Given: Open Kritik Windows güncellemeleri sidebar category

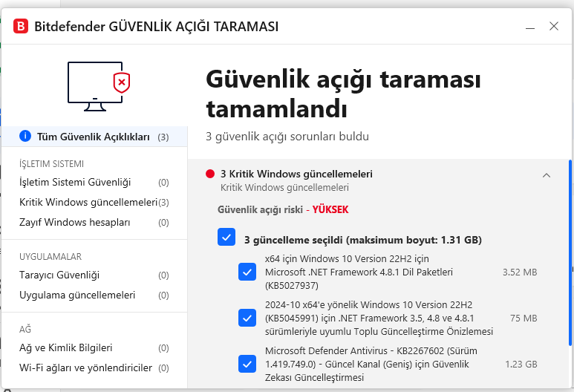Looking at the screenshot, I should pos(94,203).
